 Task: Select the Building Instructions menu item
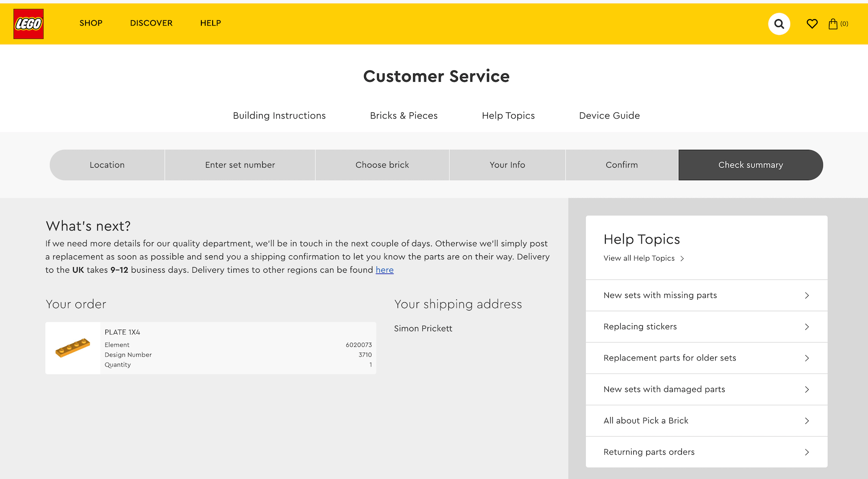(x=279, y=116)
